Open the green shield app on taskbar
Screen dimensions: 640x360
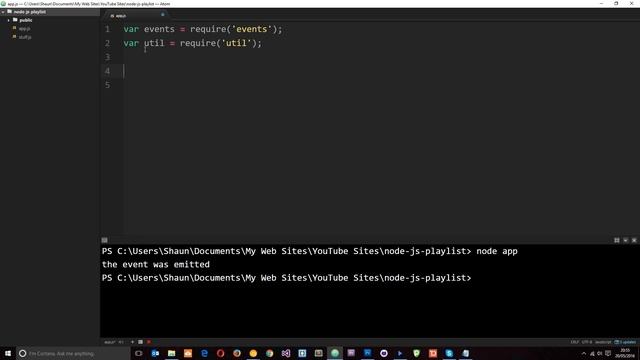(x=416, y=353)
